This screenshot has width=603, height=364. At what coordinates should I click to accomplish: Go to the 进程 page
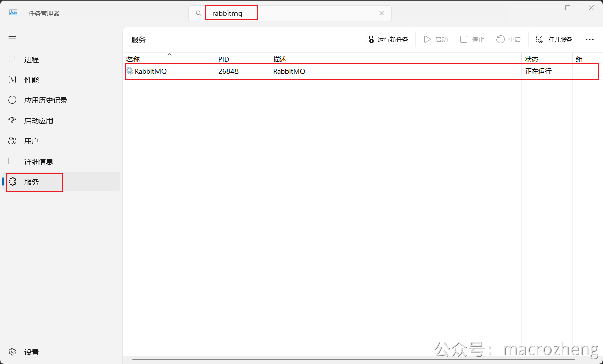[x=62, y=60]
